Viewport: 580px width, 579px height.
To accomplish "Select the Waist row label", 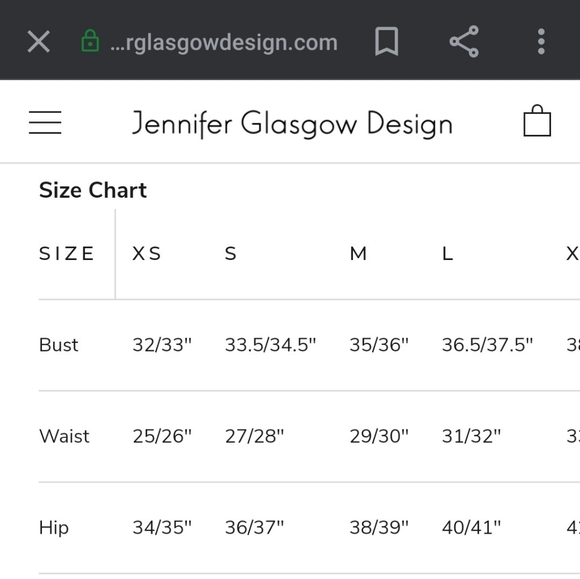I will coord(64,436).
